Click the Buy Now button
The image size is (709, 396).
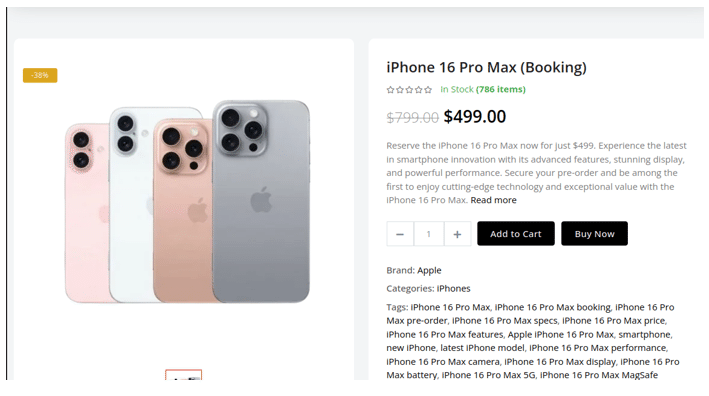pos(594,234)
